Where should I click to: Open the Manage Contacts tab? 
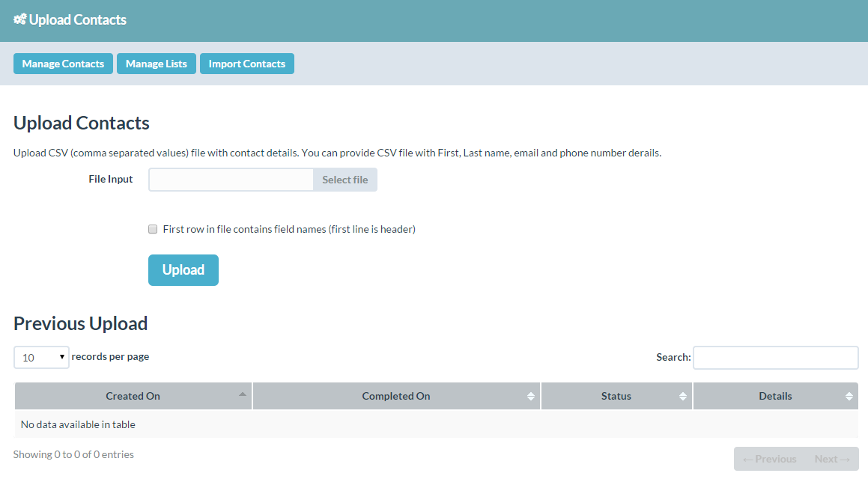tap(63, 64)
